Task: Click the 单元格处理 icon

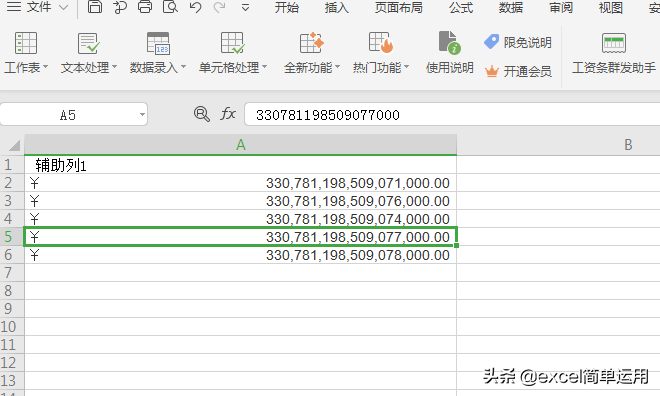Action: [x=233, y=43]
